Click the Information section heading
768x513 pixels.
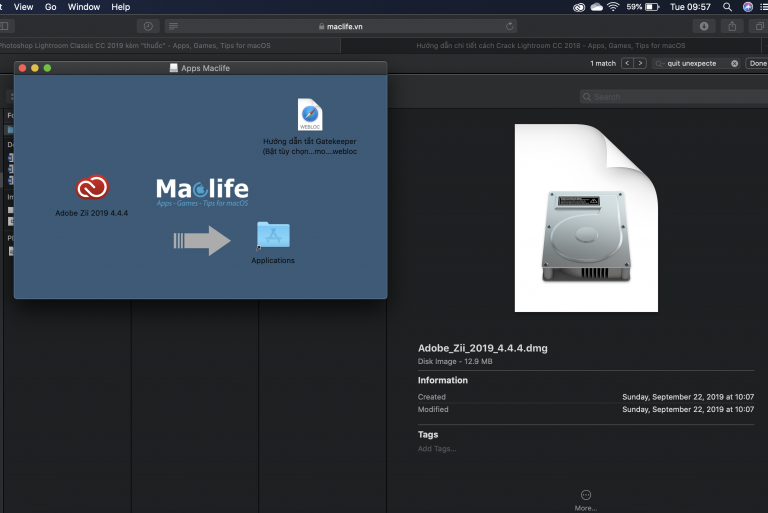tap(443, 380)
